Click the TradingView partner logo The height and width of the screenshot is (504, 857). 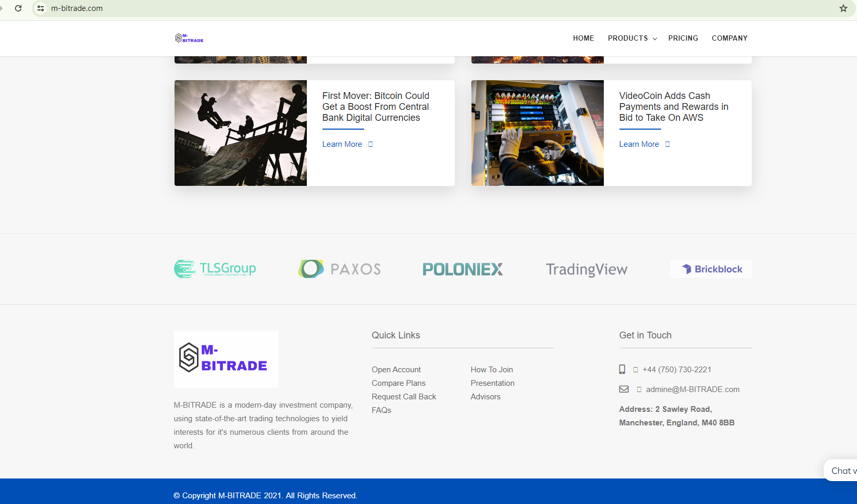pos(587,269)
